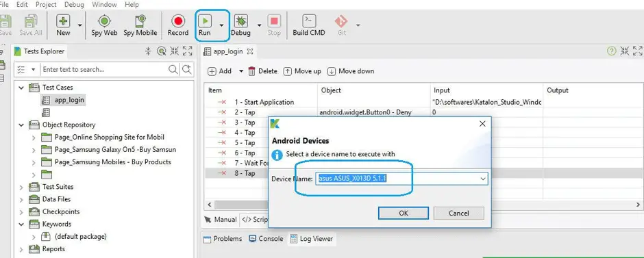Cancel the Android Devices dialog
Screen dimensions: 644x258
coord(459,213)
